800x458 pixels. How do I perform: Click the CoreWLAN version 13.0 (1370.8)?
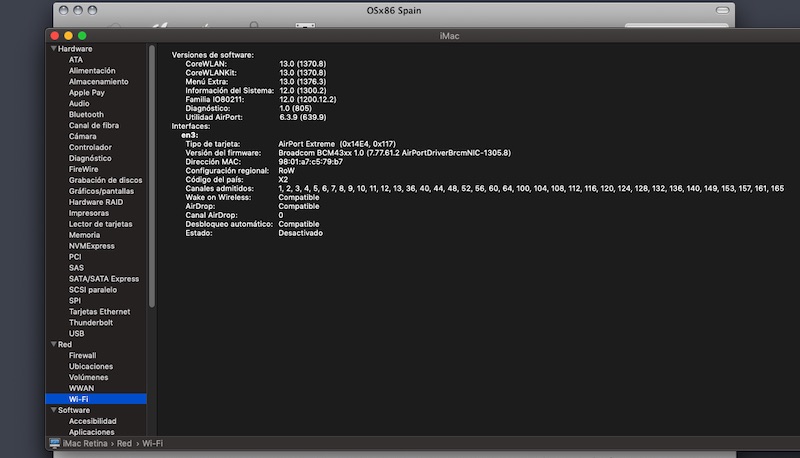303,64
